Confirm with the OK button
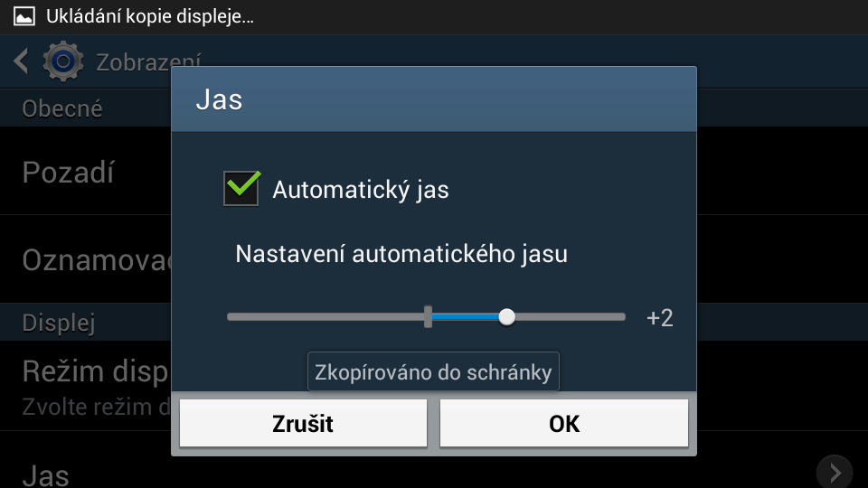This screenshot has height=488, width=868. pos(564,423)
